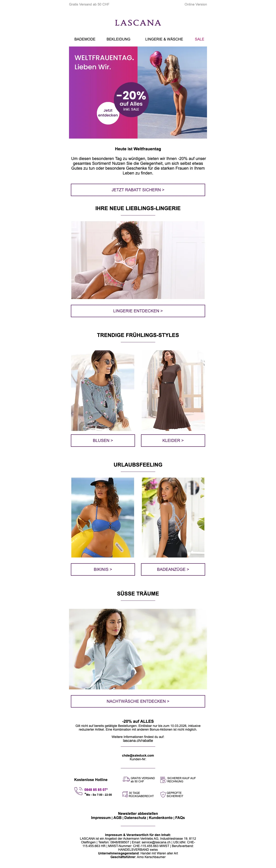Click the Sicherer Kauf auf Rechnung icon
The image size is (276, 868).
pyautogui.click(x=163, y=779)
